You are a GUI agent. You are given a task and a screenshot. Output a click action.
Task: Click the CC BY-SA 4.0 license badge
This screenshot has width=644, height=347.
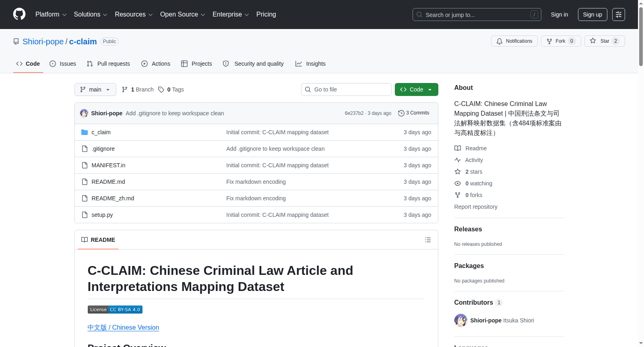(x=115, y=310)
